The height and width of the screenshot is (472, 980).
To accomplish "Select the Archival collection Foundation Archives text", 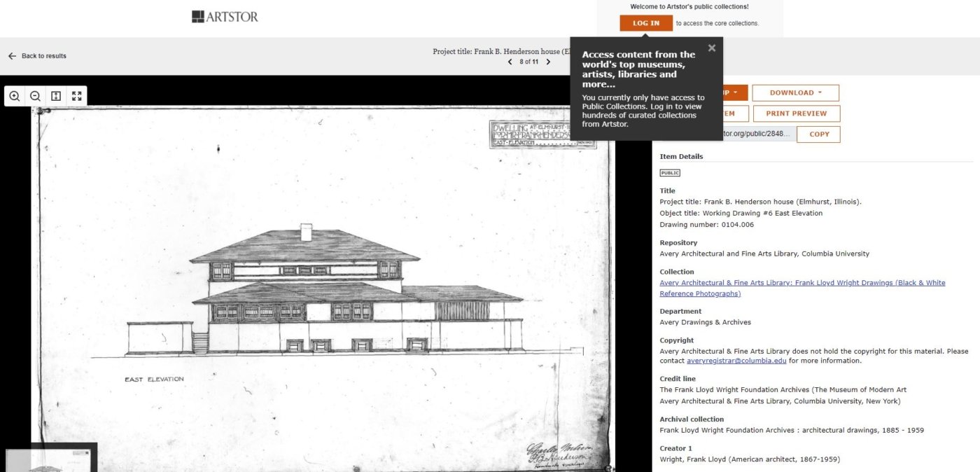I will pyautogui.click(x=792, y=430).
